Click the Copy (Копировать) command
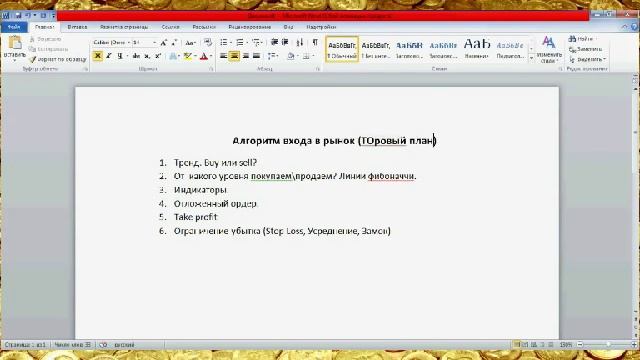Screen dimensions: 640x360 49,49
